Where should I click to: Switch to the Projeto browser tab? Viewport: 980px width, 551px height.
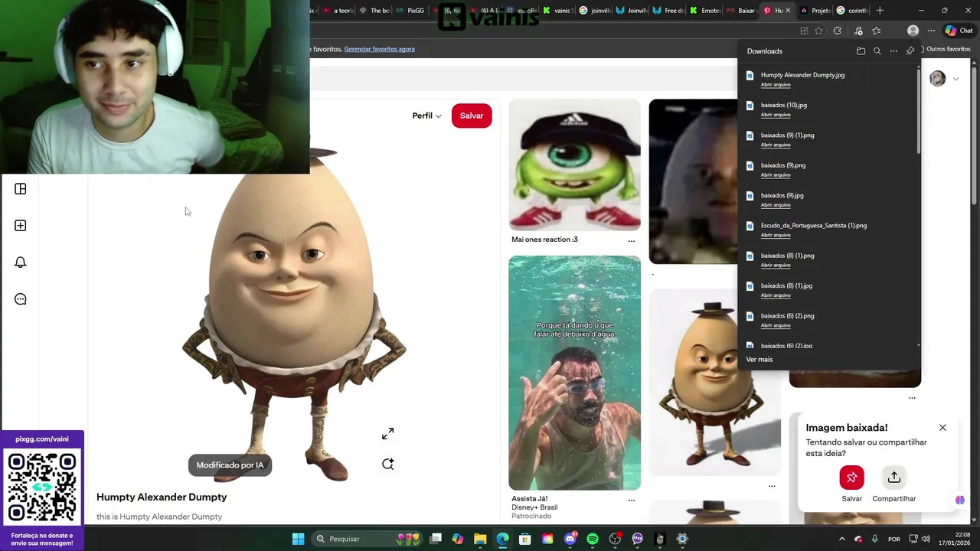pos(815,11)
